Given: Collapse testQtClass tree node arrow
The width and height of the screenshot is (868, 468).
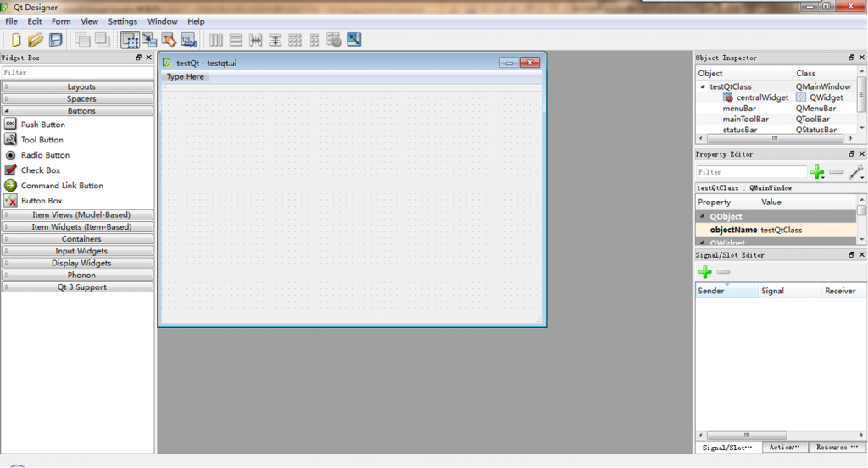Looking at the screenshot, I should click(x=703, y=86).
